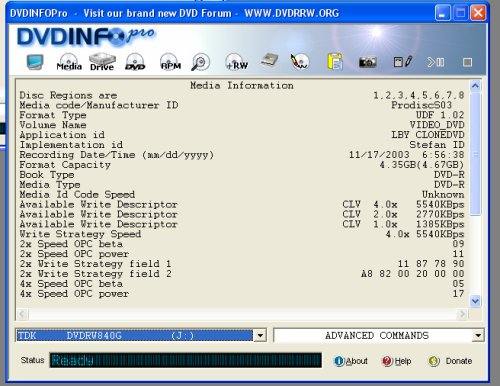
Task: Select the 'LBV CLONEDVD' application id value
Action: click(428, 135)
